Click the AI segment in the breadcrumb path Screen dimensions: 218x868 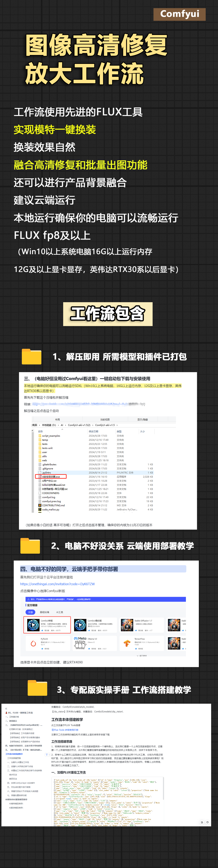coord(62,425)
